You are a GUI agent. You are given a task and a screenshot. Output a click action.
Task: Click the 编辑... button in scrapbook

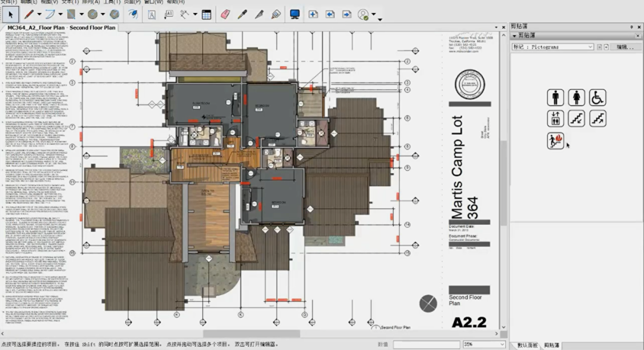click(x=625, y=47)
